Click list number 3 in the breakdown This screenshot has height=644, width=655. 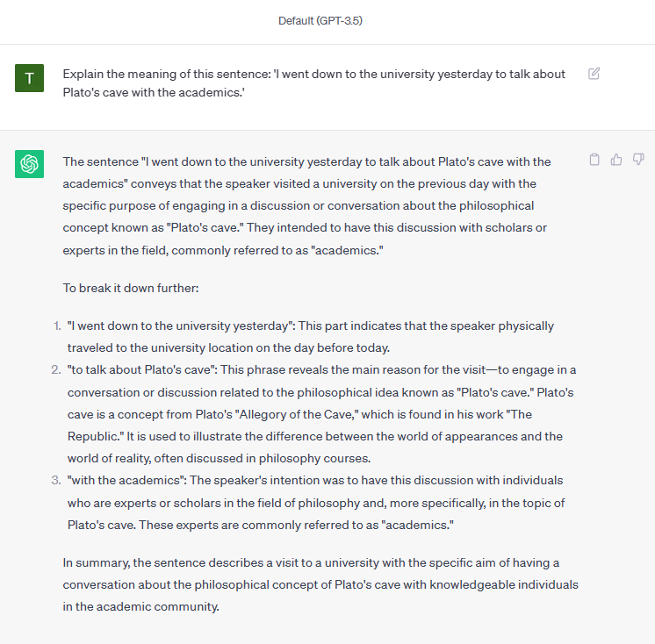pos(57,480)
